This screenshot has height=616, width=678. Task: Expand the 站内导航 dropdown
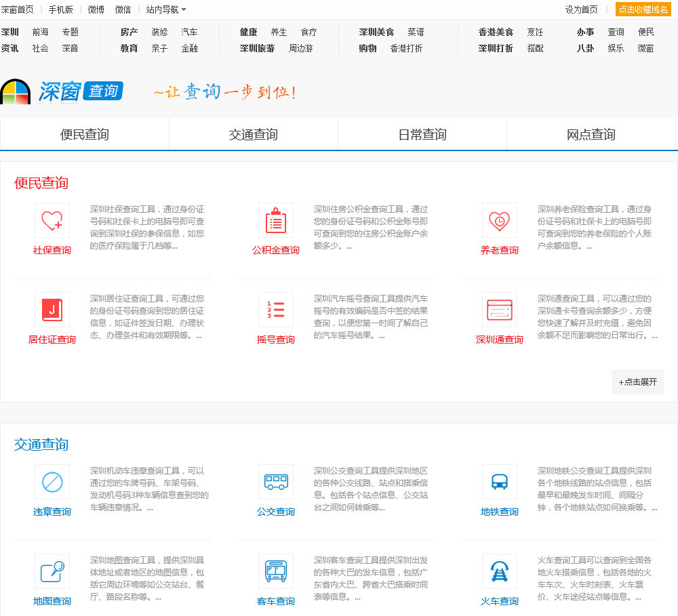[166, 9]
